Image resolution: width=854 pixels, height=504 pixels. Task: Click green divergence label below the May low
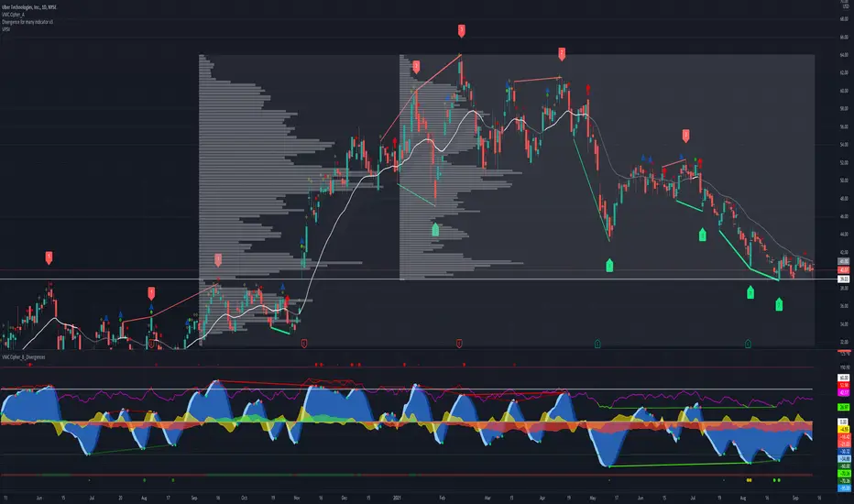tap(609, 266)
